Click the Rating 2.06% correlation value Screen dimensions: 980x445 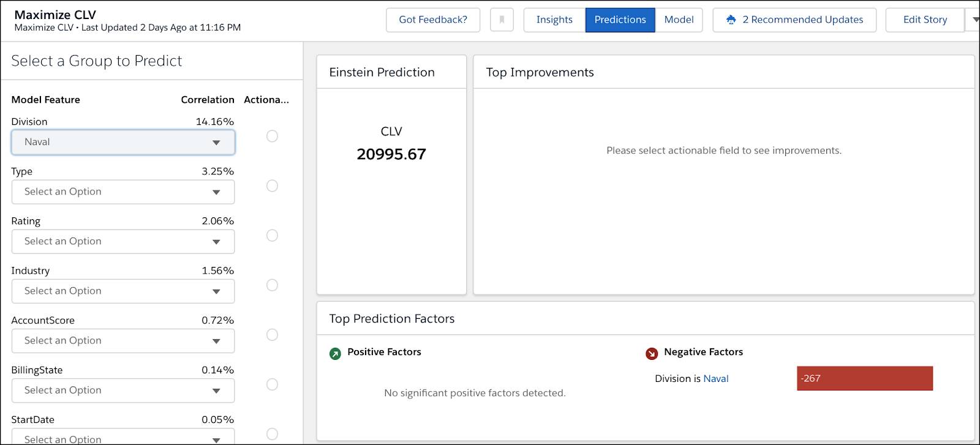[218, 221]
